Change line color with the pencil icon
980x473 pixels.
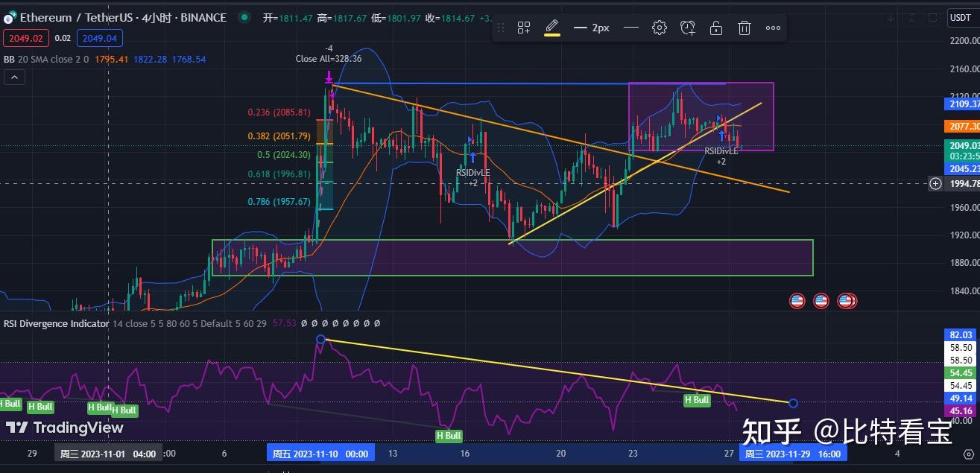coord(552,28)
